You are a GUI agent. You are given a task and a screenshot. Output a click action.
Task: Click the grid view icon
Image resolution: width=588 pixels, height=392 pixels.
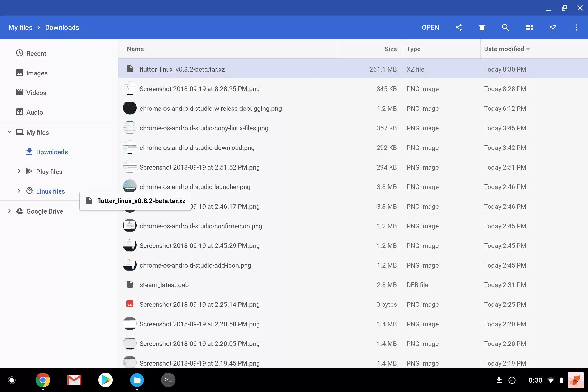pos(529,27)
